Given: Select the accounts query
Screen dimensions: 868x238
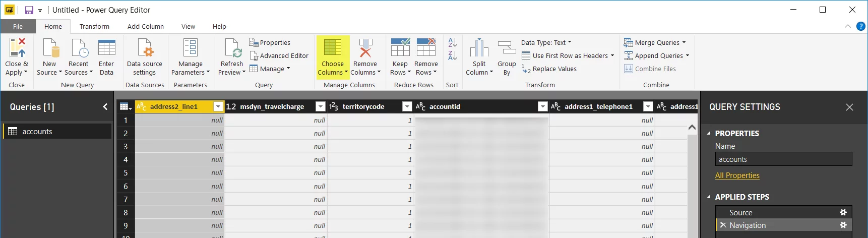Looking at the screenshot, I should 57,131.
